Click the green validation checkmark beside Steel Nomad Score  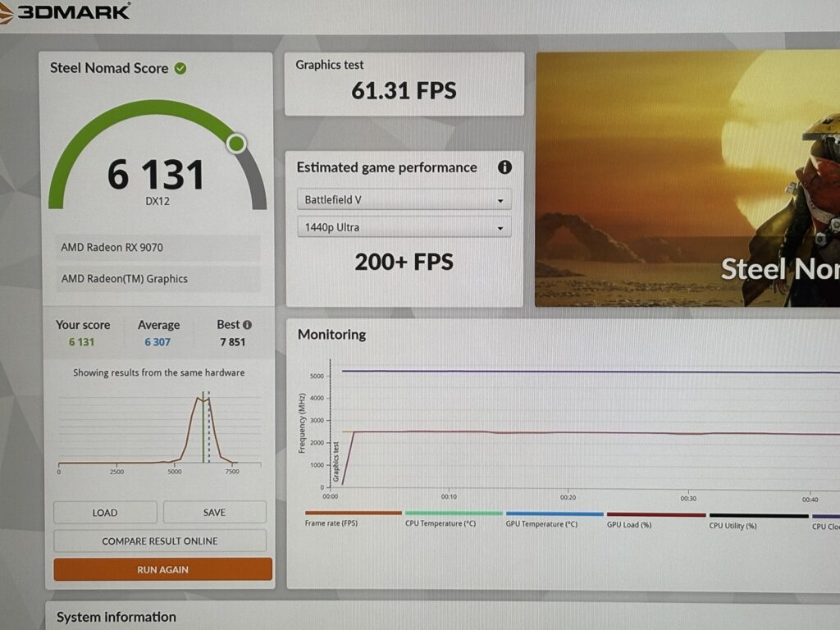180,68
